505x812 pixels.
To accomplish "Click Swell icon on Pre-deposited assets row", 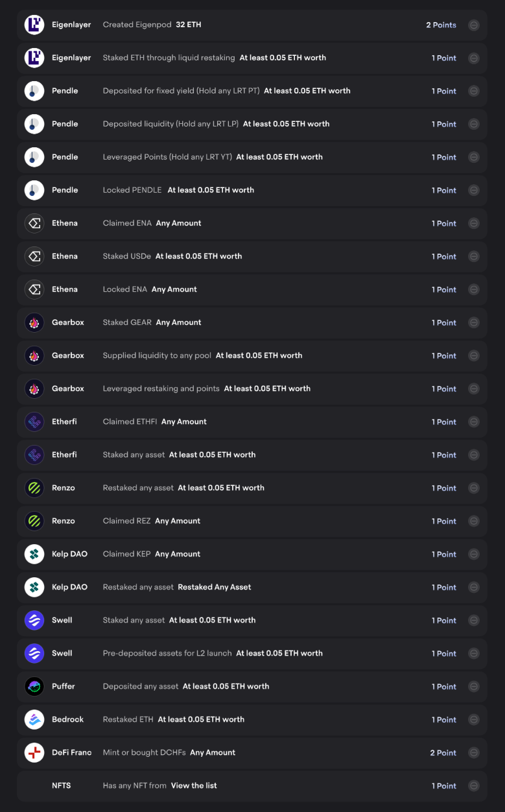I will (34, 653).
